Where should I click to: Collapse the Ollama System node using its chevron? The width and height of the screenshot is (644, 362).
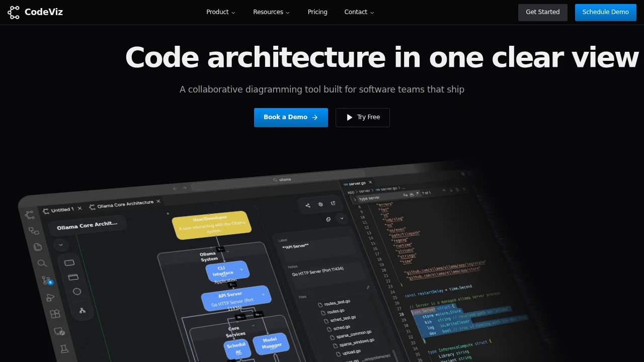click(227, 251)
